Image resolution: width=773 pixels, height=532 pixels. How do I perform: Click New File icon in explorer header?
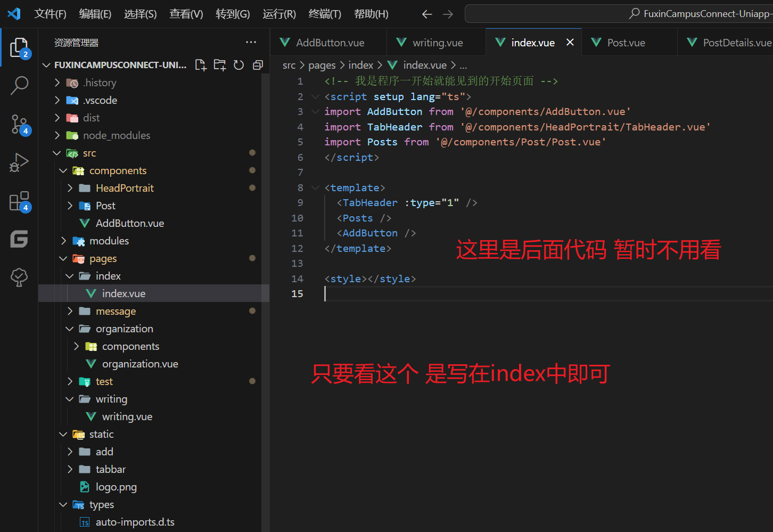tap(201, 65)
